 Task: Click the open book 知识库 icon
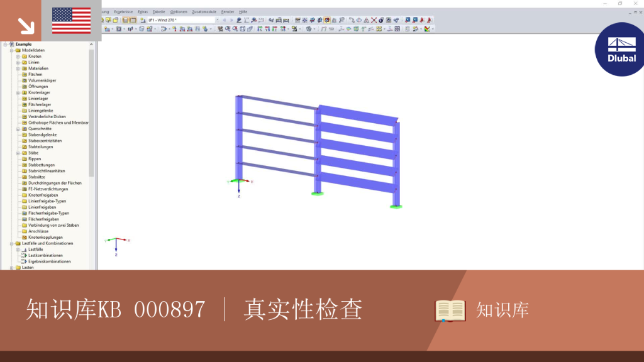click(x=450, y=310)
